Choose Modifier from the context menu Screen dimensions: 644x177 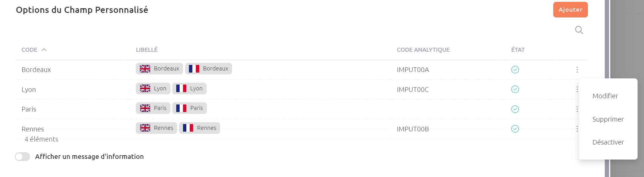pyautogui.click(x=605, y=96)
